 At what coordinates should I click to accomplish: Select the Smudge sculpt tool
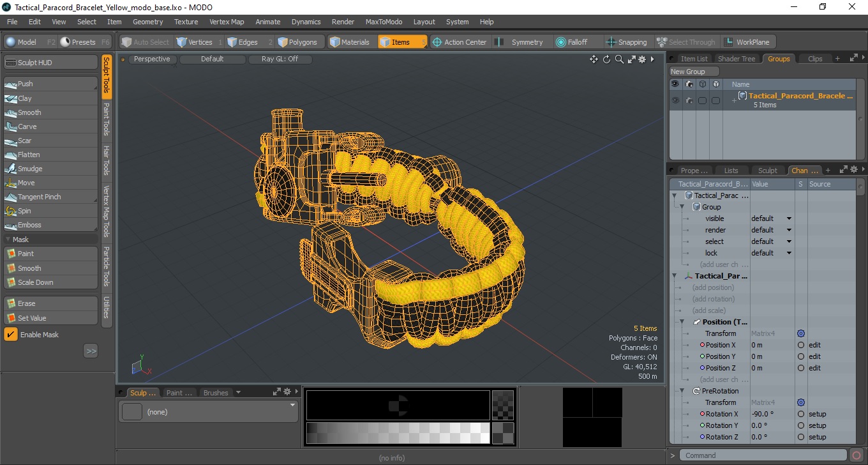click(x=50, y=169)
